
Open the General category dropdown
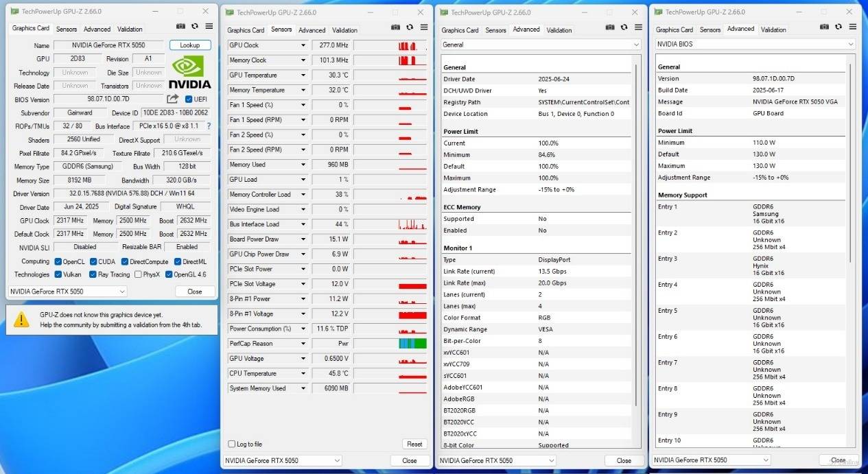tap(541, 45)
